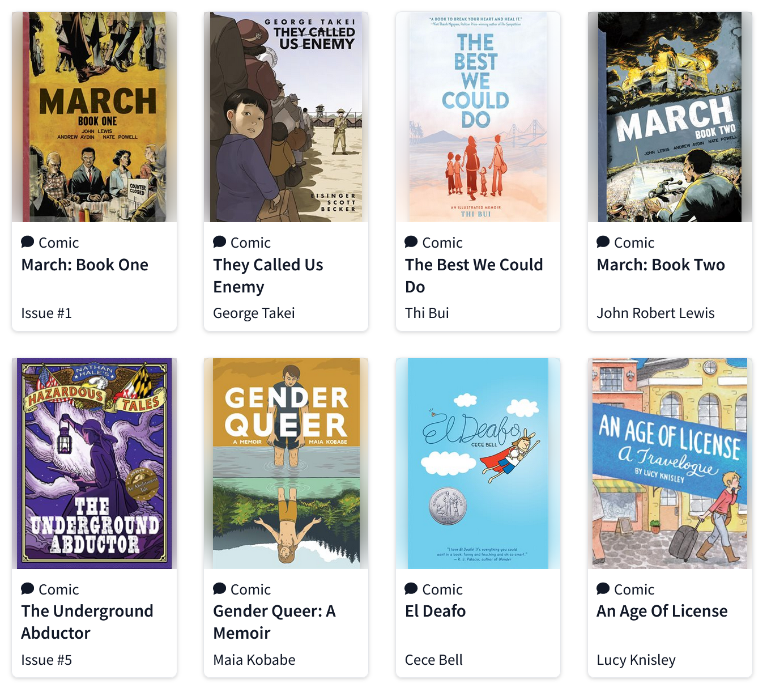784x692 pixels.
Task: Click Lucy Knisley under An Age Of License
Action: point(636,659)
